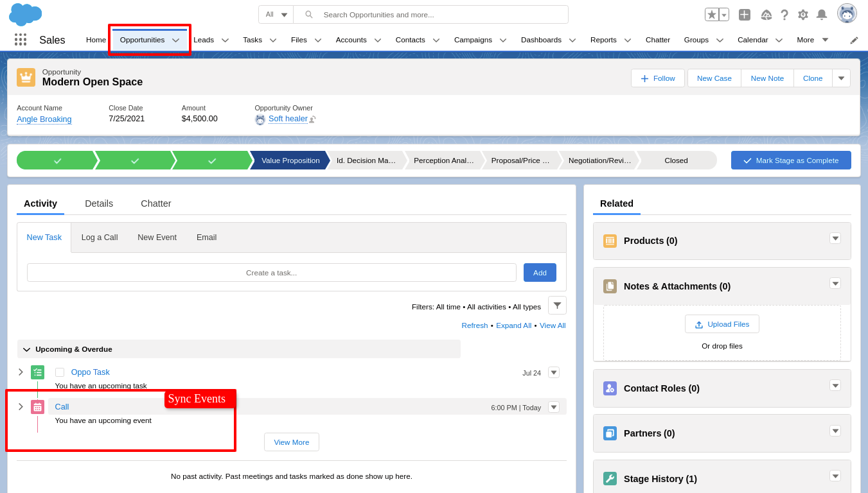Open the App Launcher grid icon
868x493 pixels.
(x=21, y=40)
